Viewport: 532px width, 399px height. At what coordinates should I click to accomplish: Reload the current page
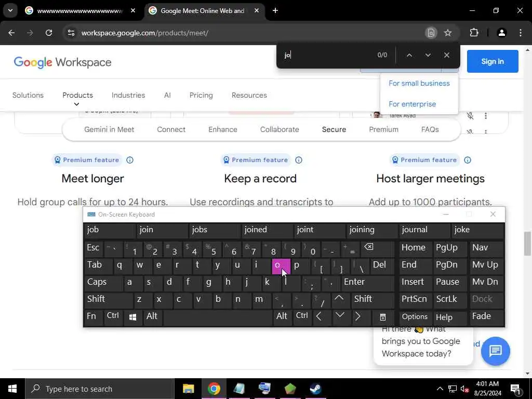click(x=49, y=33)
